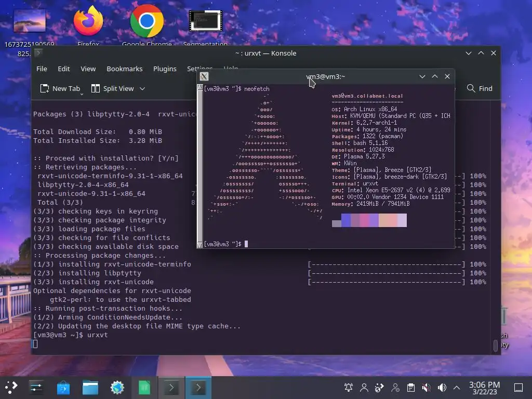Click the Konsole cursor on last line

point(35,344)
